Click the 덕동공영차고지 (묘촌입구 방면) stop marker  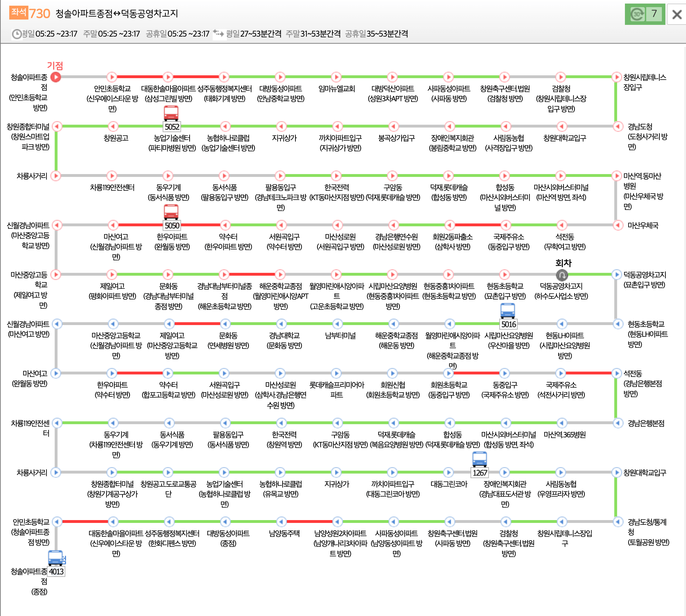616,275
